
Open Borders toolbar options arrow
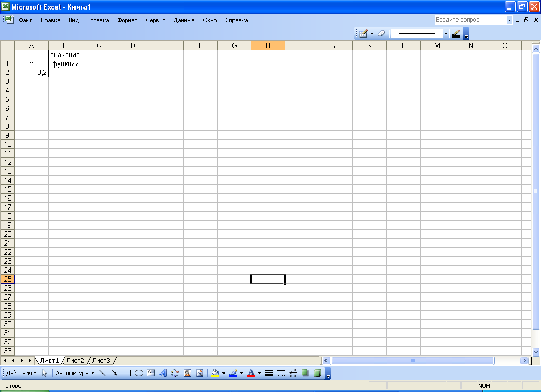466,34
